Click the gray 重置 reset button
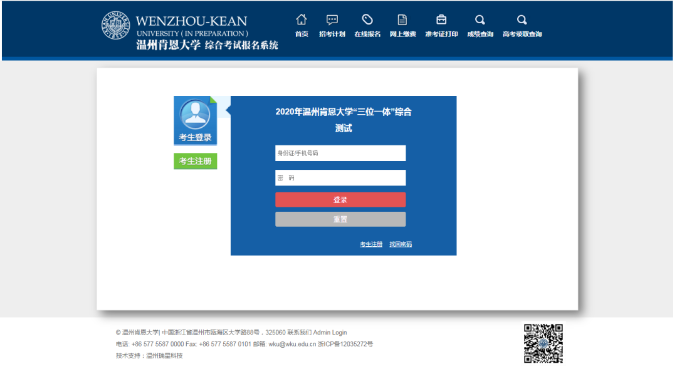Image resolution: width=673 pixels, height=373 pixels. pyautogui.click(x=340, y=219)
